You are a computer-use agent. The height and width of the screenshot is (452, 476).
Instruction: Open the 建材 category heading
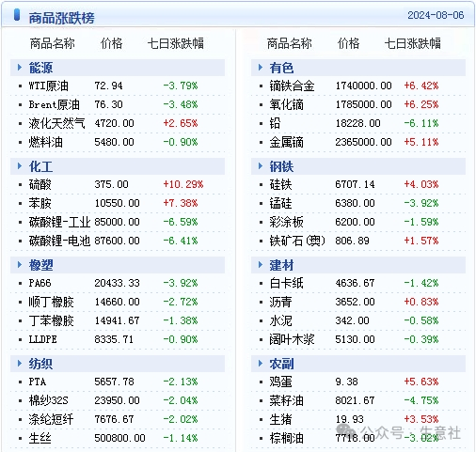coord(281,265)
